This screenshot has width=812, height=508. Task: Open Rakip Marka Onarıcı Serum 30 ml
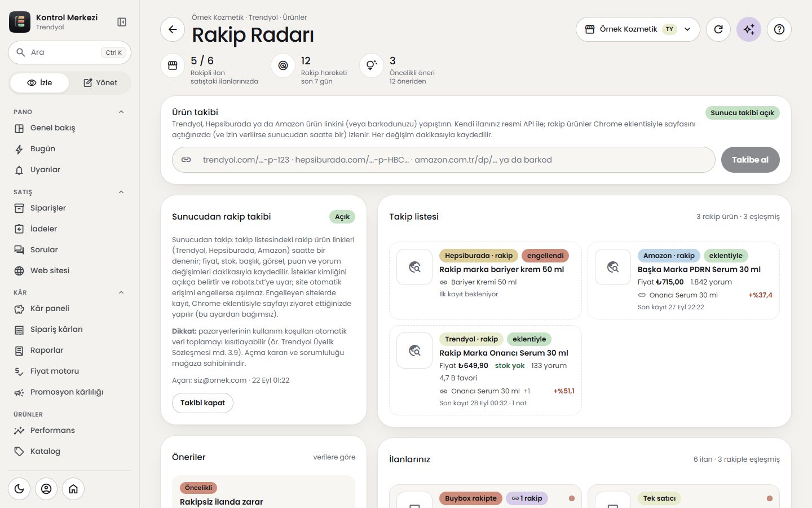(504, 353)
